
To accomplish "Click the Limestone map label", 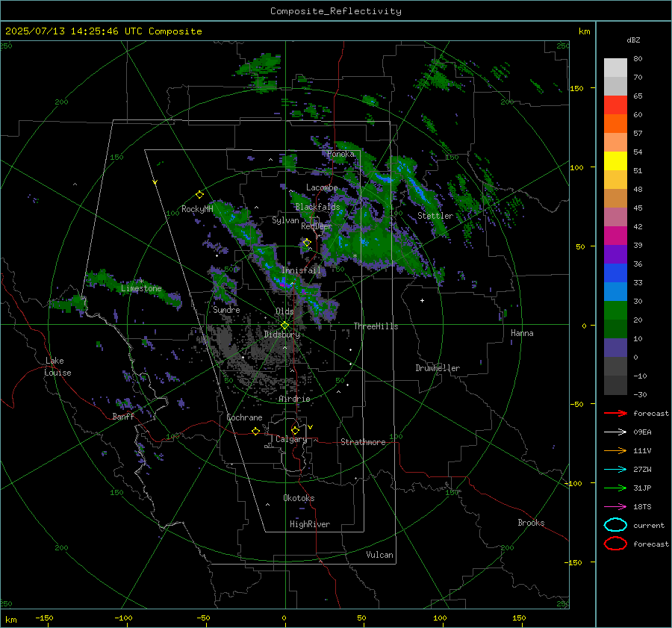I will (141, 288).
